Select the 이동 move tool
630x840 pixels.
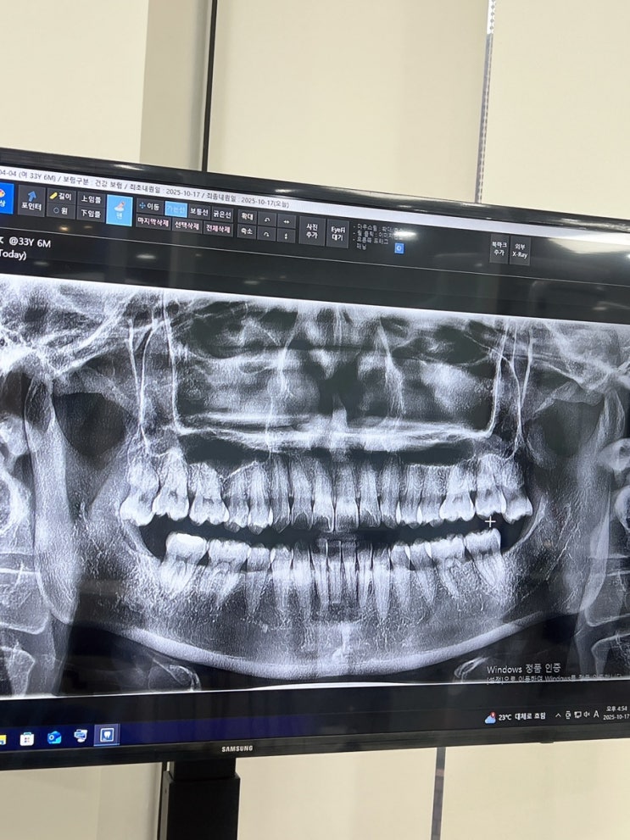[x=149, y=206]
